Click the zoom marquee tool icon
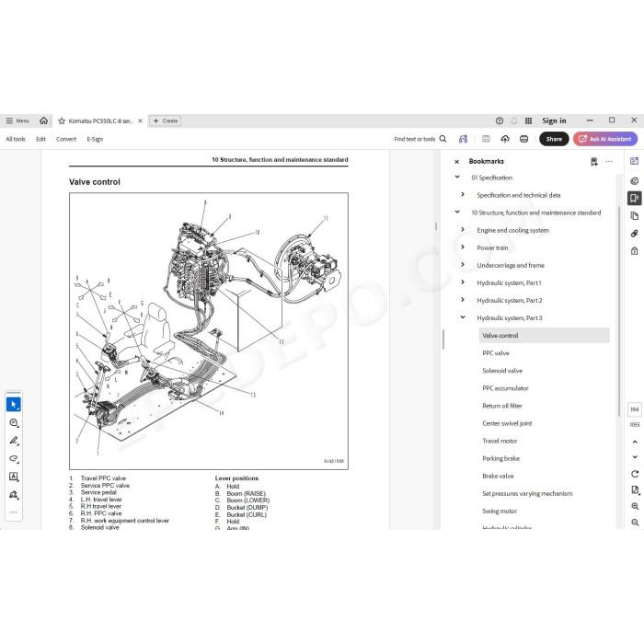 [14, 422]
